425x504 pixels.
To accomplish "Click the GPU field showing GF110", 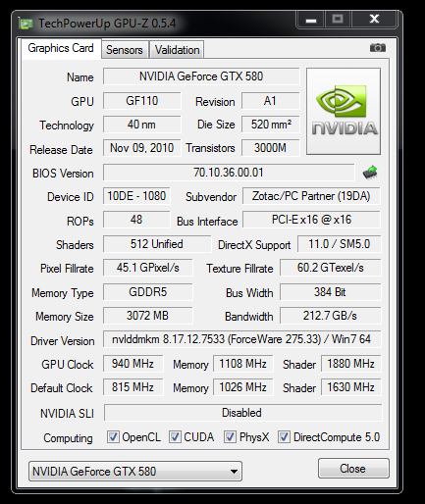I will point(142,101).
